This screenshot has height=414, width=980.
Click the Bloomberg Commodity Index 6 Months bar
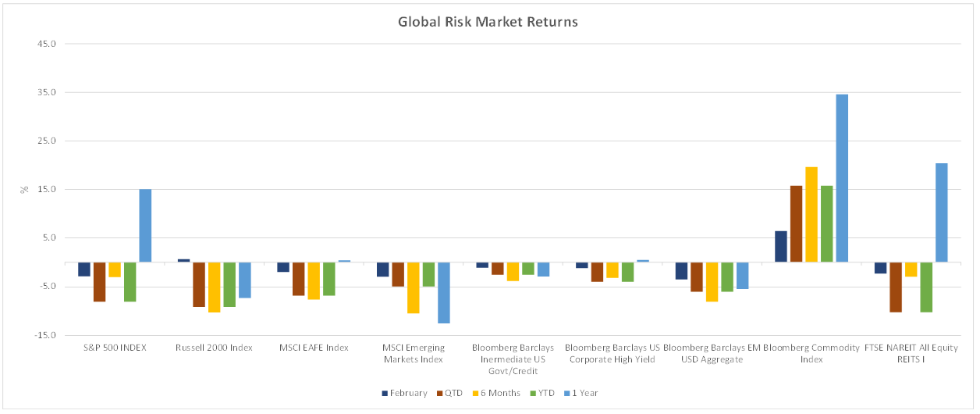click(x=811, y=215)
